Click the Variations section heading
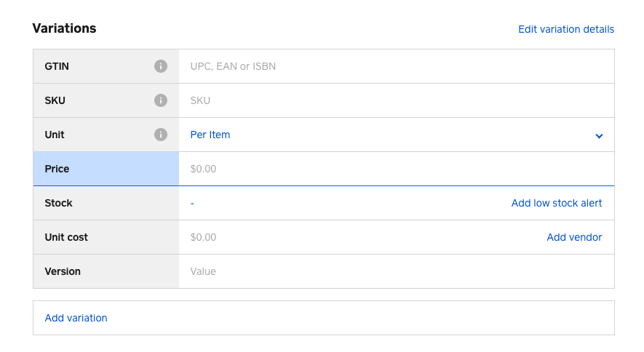The height and width of the screenshot is (352, 644). pyautogui.click(x=65, y=28)
